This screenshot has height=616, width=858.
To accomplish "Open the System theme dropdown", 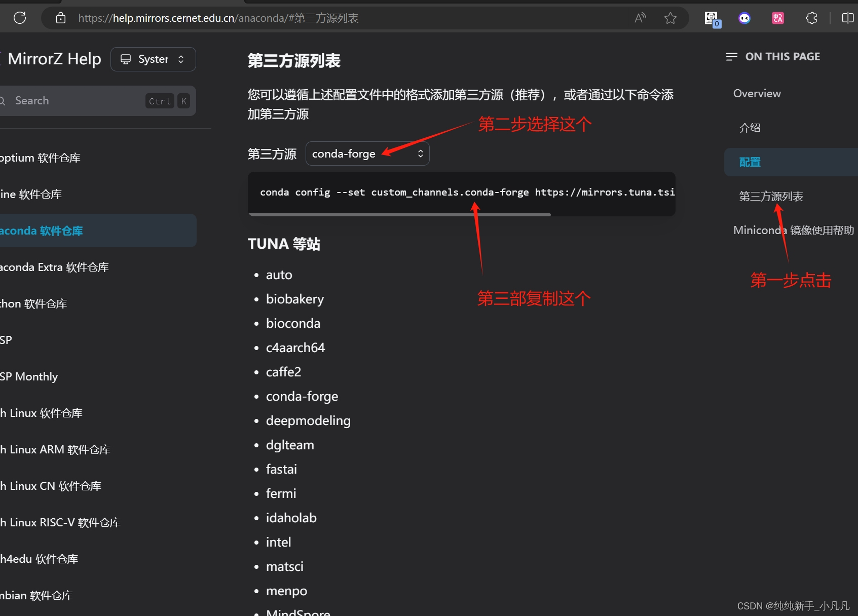I will tap(153, 59).
